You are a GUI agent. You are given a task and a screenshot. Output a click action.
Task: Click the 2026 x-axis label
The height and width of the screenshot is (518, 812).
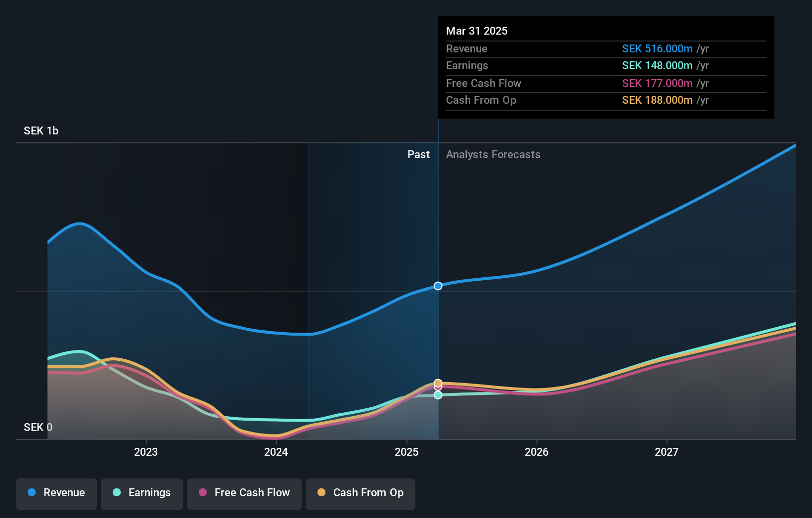pos(537,452)
